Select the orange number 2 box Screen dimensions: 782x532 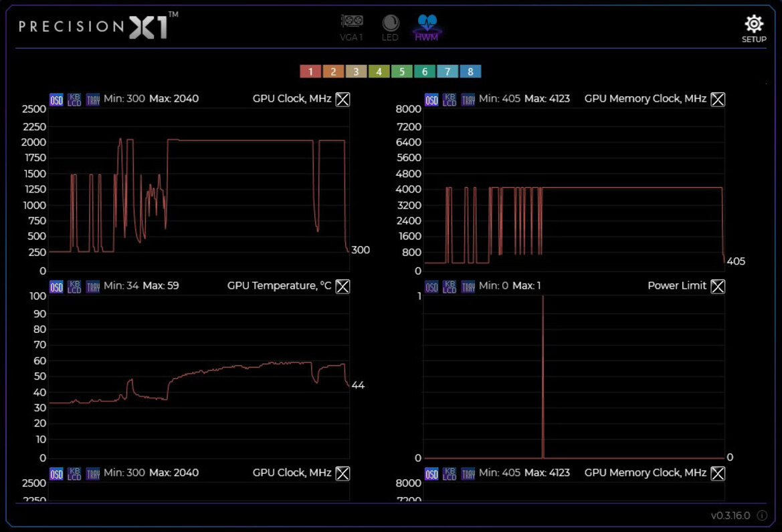click(x=333, y=72)
